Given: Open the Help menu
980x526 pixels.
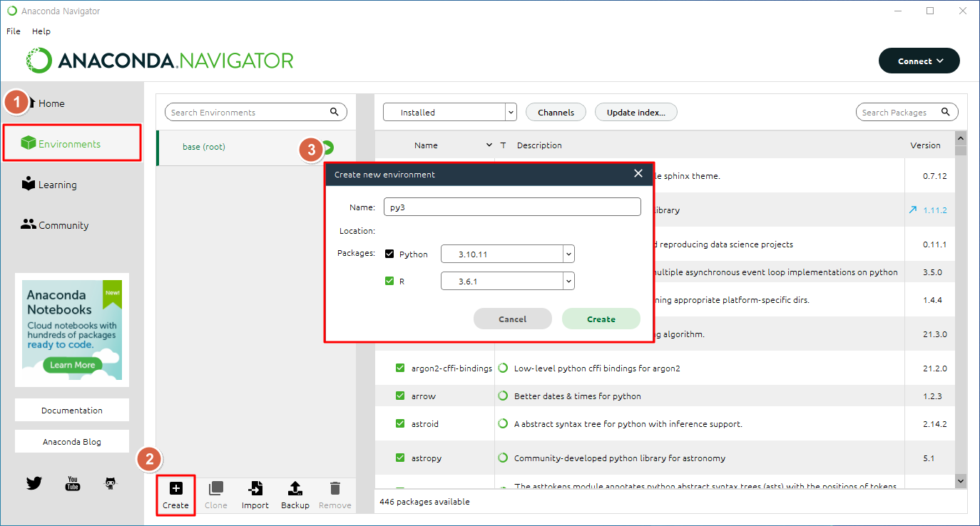Looking at the screenshot, I should tap(41, 31).
